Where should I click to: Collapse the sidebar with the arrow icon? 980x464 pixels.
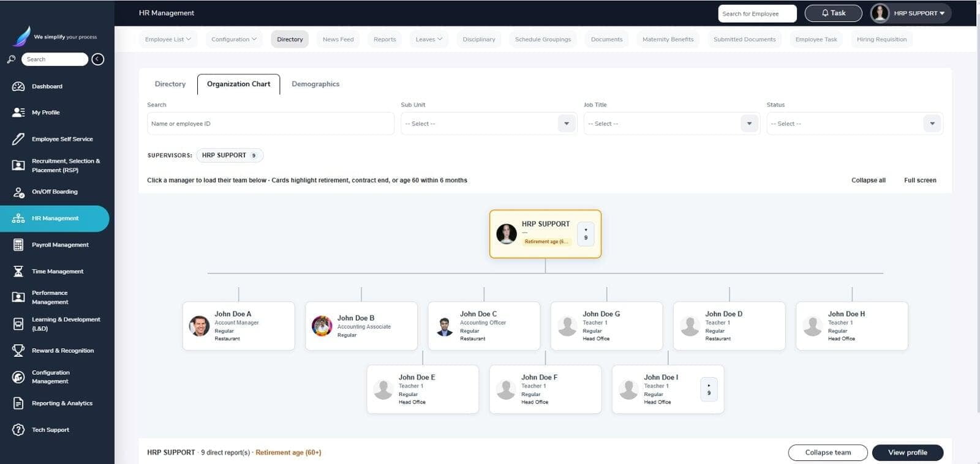[97, 59]
